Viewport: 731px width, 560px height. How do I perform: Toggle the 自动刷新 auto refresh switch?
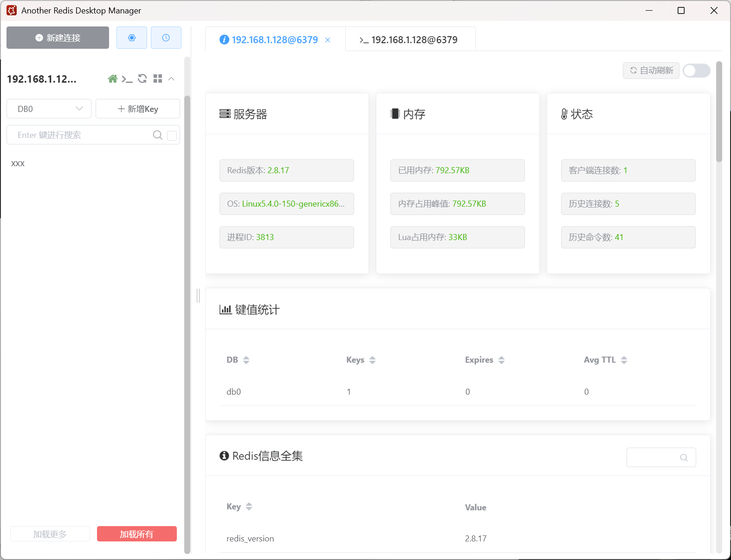coord(697,71)
